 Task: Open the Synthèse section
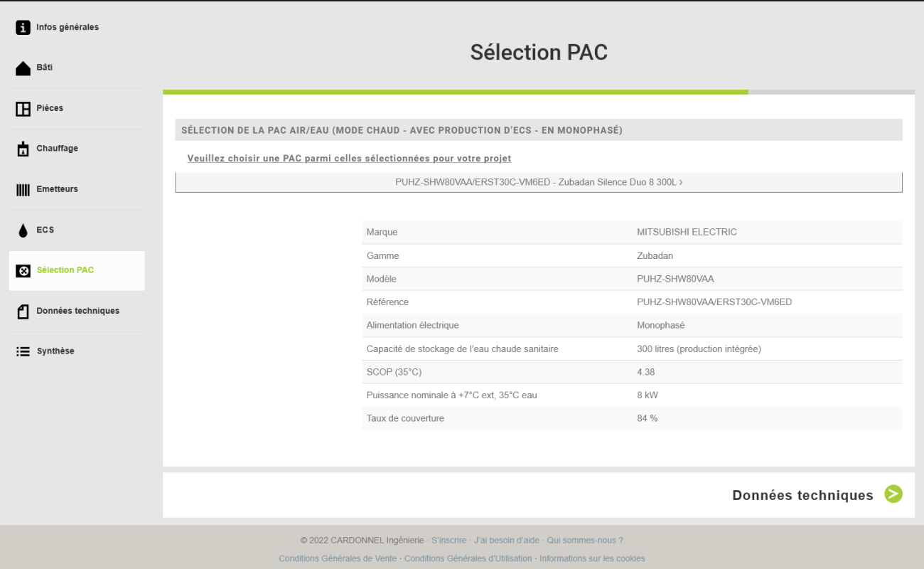pyautogui.click(x=77, y=351)
